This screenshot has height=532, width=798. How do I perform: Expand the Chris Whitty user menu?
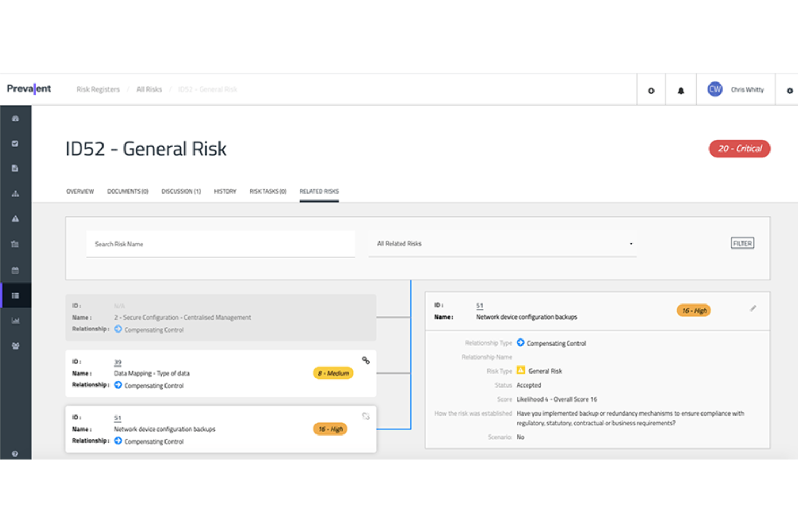click(x=735, y=89)
